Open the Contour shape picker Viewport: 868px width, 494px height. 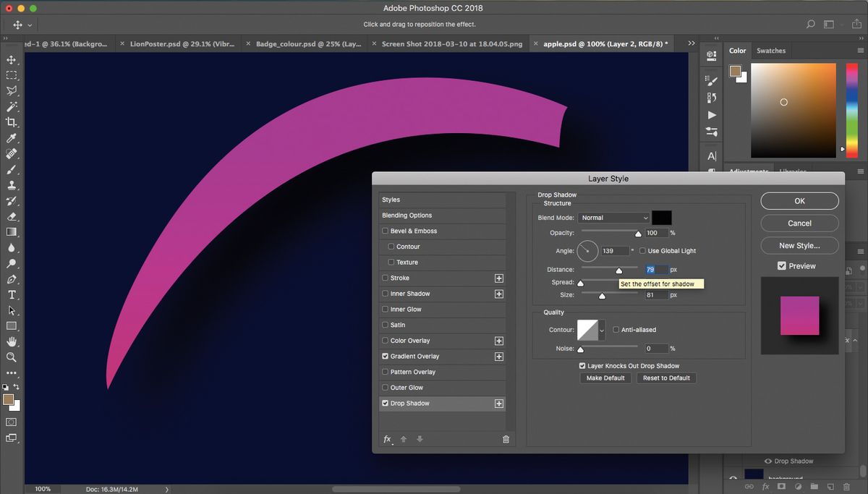click(x=601, y=329)
